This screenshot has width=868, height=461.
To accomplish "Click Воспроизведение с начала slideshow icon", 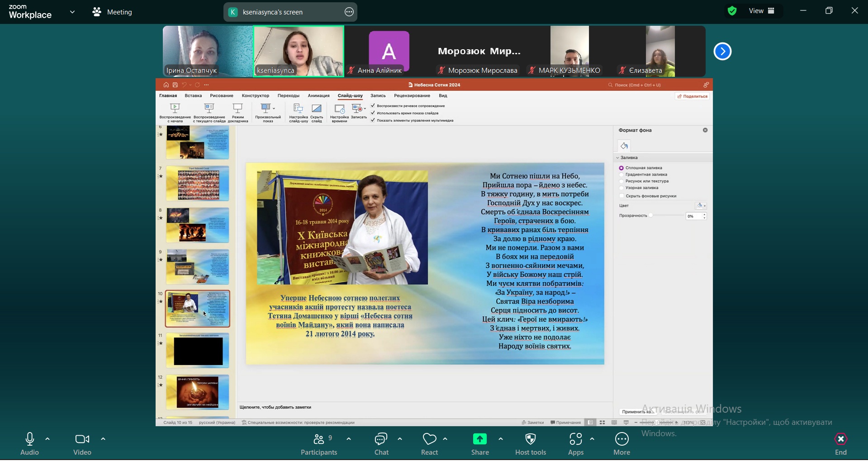I will click(175, 109).
